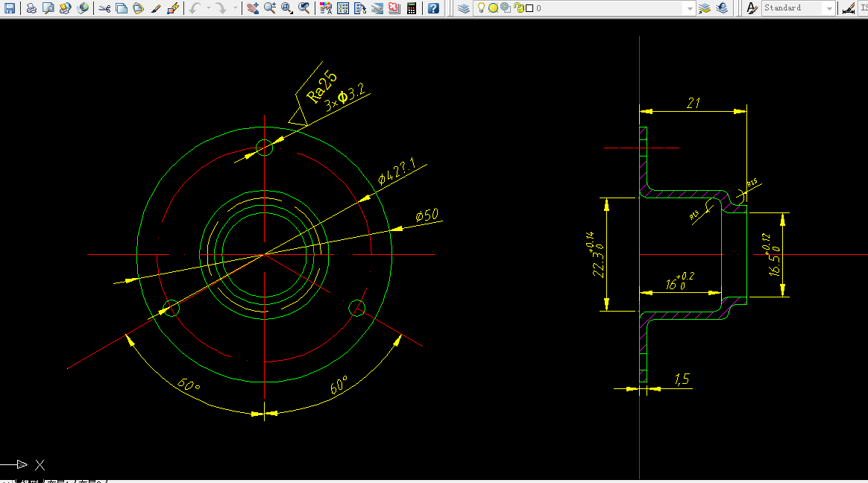The height and width of the screenshot is (483, 868).
Task: Activate Zoom Realtime magnifier
Action: (x=270, y=7)
